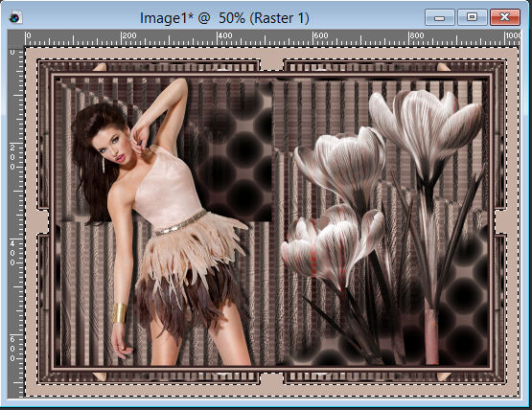Close the Image1 window
532x410 pixels.
[504, 17]
